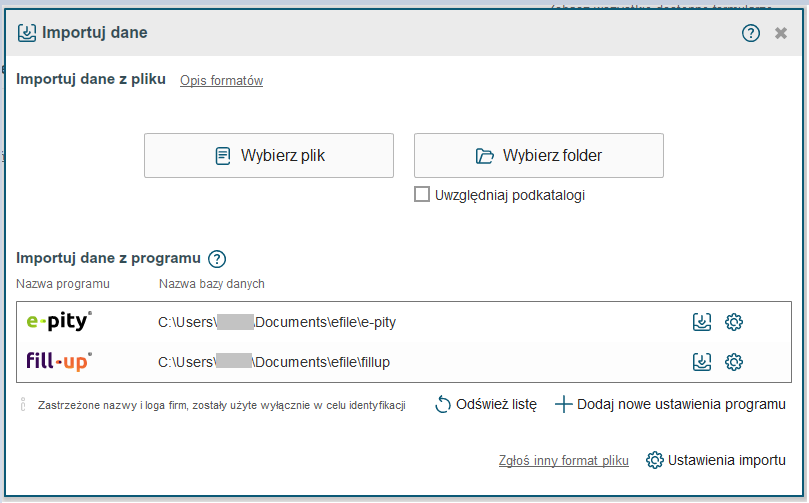The image size is (809, 503).
Task: Click the import icon in the e-pity row
Action: [702, 322]
